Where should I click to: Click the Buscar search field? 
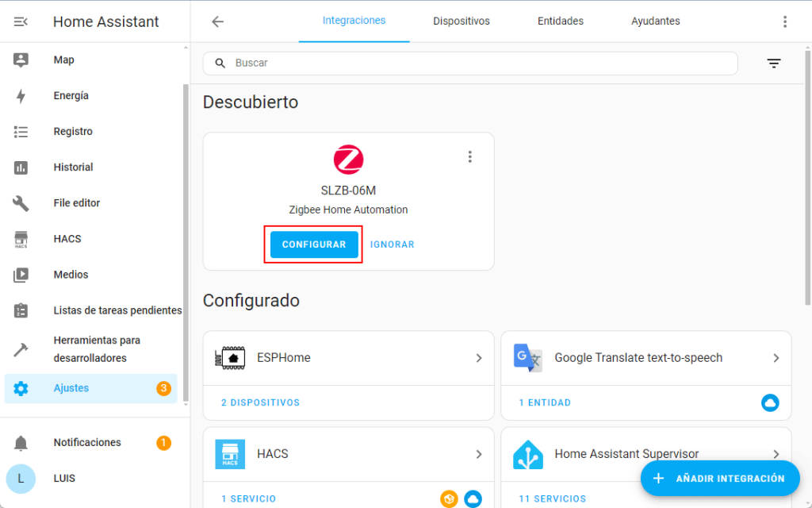tap(476, 63)
